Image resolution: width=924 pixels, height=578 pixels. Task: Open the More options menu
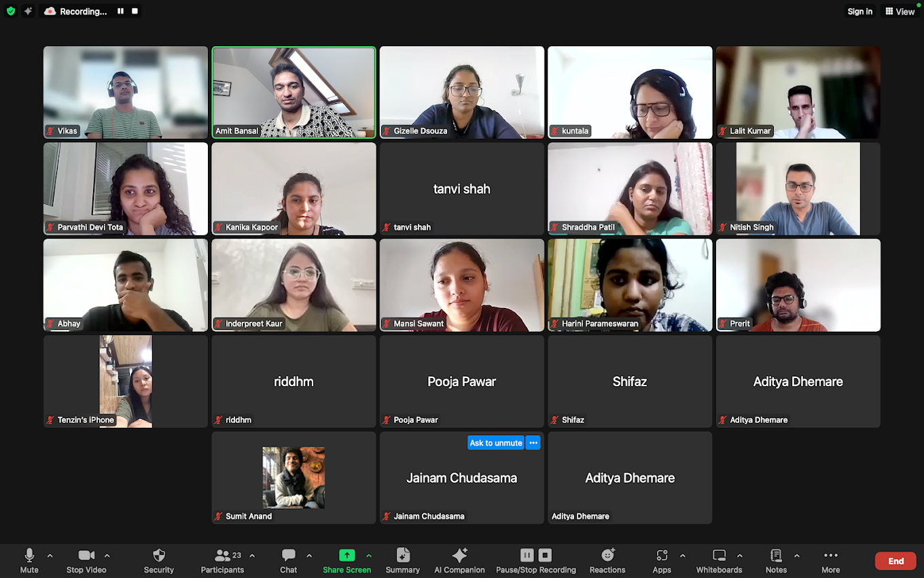(830, 561)
